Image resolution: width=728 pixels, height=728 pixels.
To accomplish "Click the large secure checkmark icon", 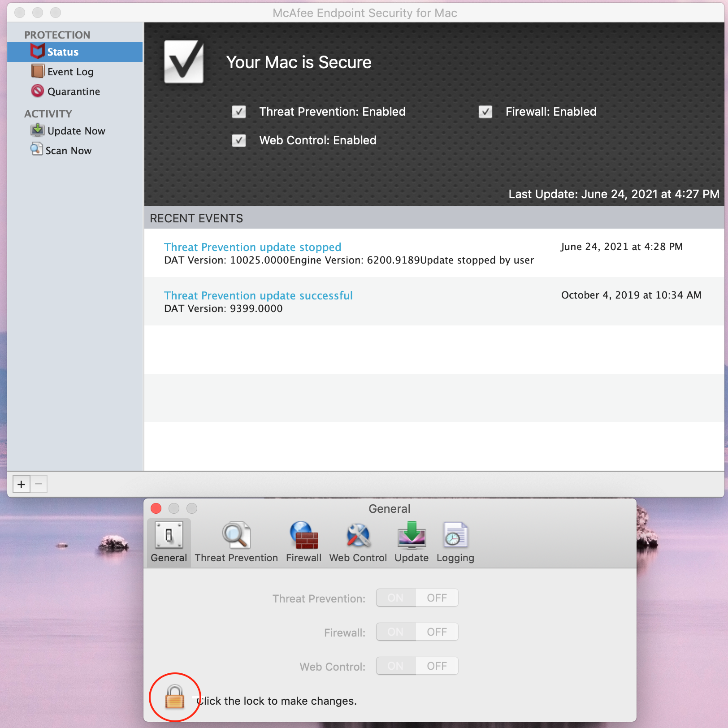I will 184,62.
